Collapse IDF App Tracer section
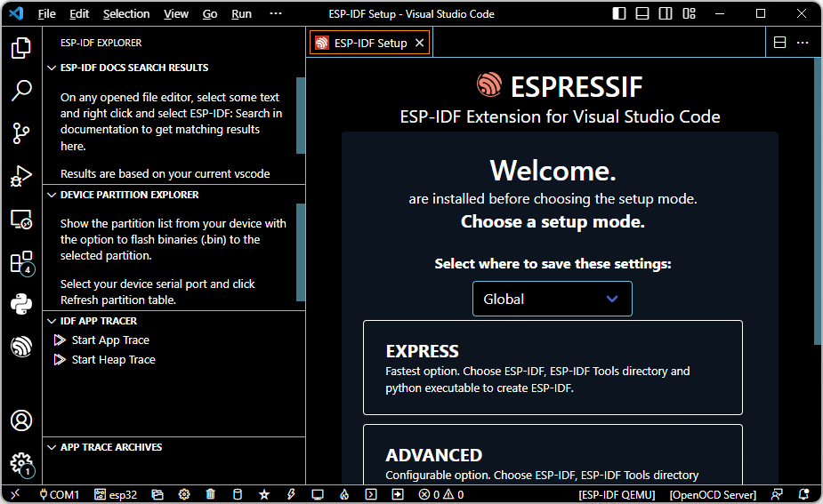The image size is (823, 504). coord(173,321)
